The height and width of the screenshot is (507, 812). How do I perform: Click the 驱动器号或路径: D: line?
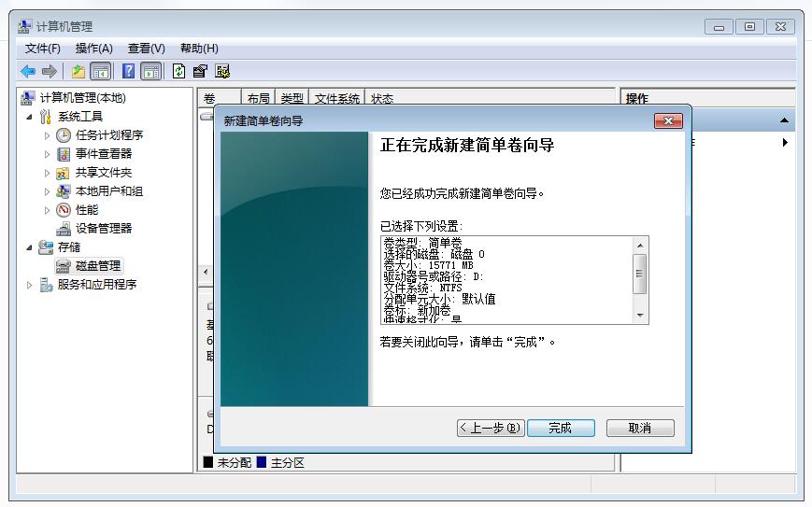(x=434, y=276)
